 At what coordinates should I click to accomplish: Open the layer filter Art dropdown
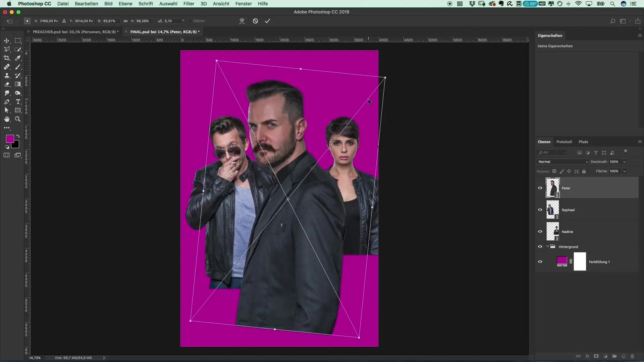point(552,153)
